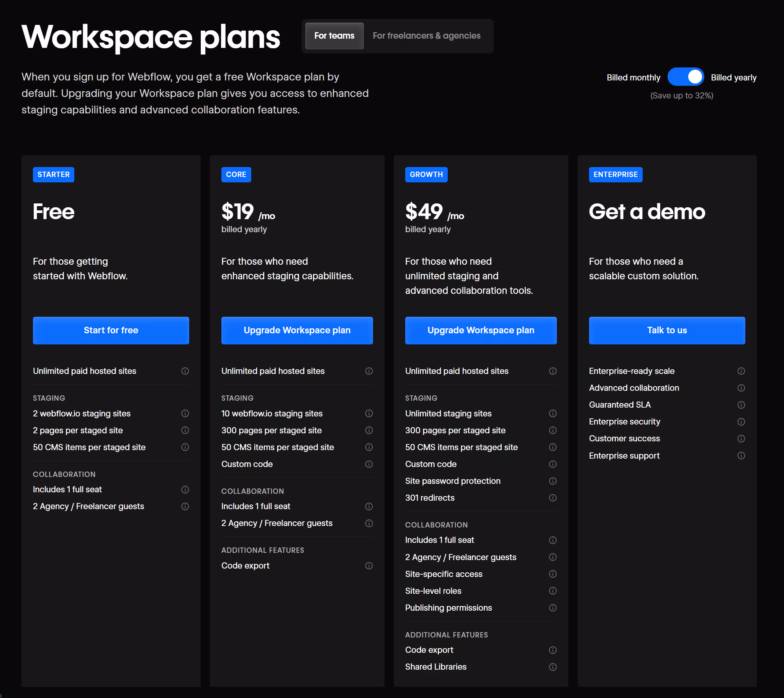Open info tooltip for Enterprise security
Viewport: 784px width, 698px height.
pyautogui.click(x=741, y=422)
